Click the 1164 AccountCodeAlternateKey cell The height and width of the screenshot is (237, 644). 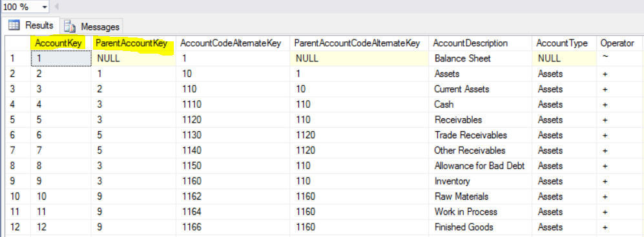click(233, 212)
